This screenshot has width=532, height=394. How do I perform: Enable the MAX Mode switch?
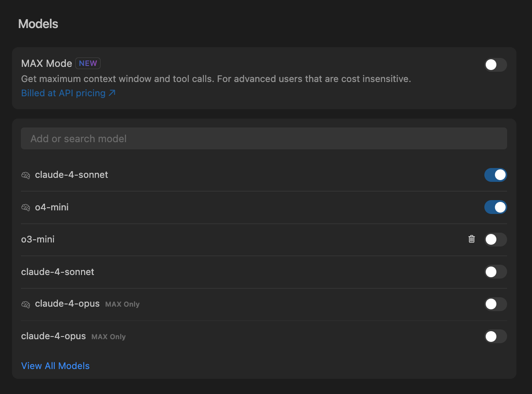495,65
